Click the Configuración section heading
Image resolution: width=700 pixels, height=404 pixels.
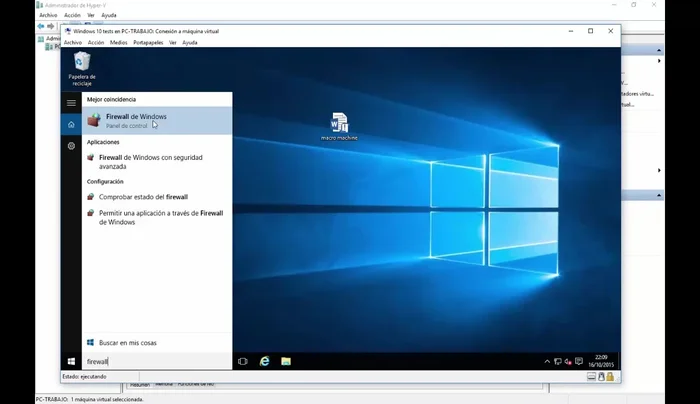tap(105, 182)
